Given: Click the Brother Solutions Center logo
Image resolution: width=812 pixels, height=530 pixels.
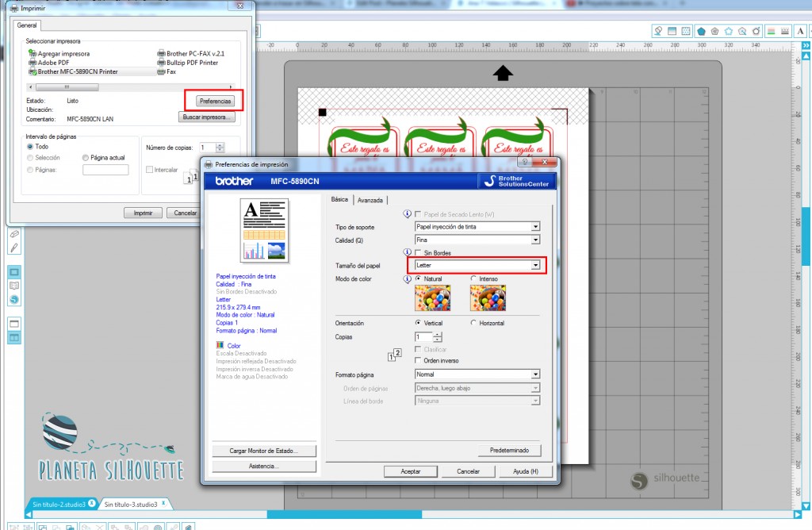Looking at the screenshot, I should pos(516,181).
